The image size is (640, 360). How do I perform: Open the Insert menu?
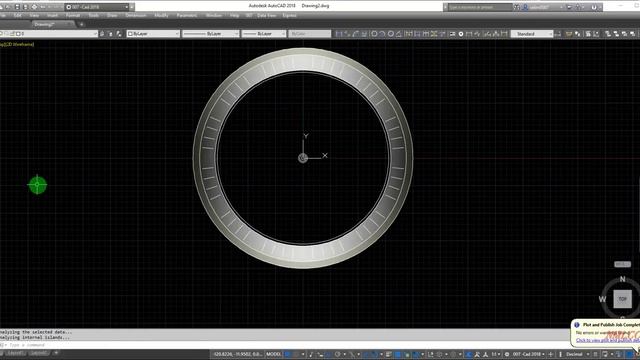52,16
